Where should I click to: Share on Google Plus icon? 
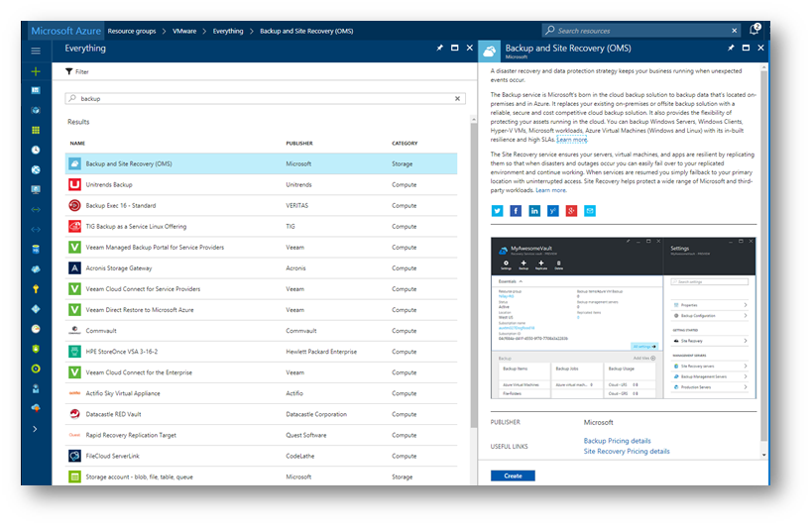click(x=571, y=210)
